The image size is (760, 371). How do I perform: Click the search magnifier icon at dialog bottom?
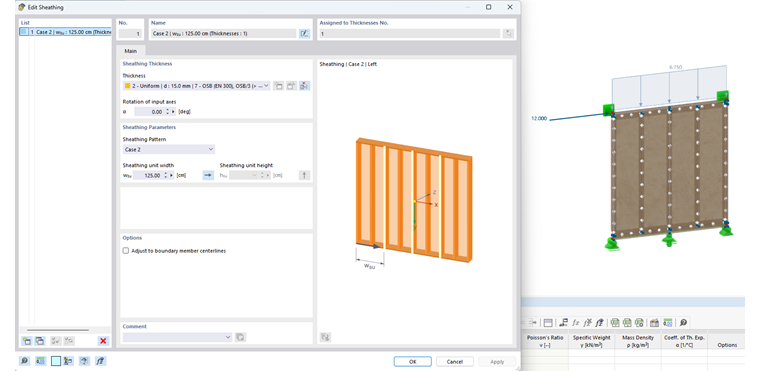tap(24, 361)
